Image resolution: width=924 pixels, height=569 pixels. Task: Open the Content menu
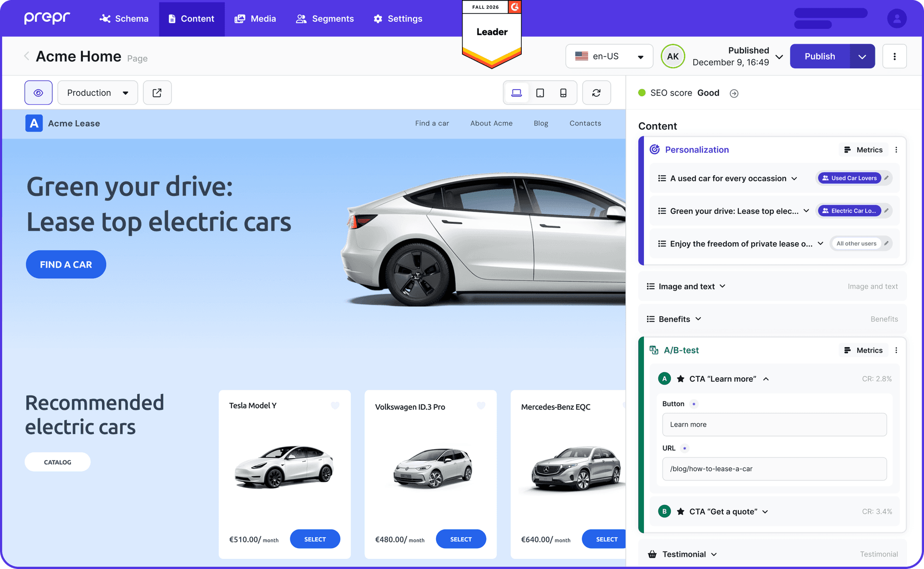pos(192,18)
